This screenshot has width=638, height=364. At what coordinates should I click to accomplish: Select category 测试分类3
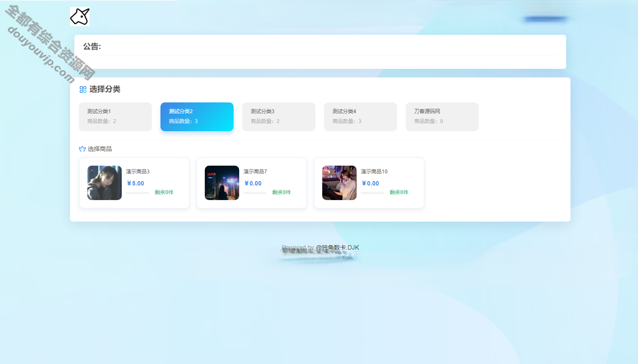[279, 117]
